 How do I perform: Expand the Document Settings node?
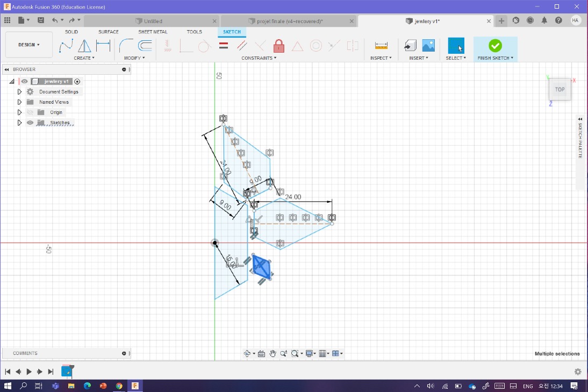point(19,91)
